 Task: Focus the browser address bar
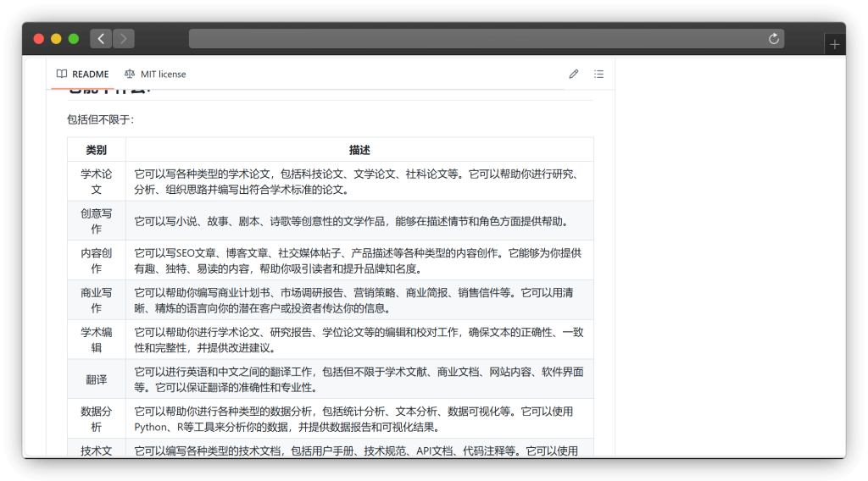click(486, 39)
